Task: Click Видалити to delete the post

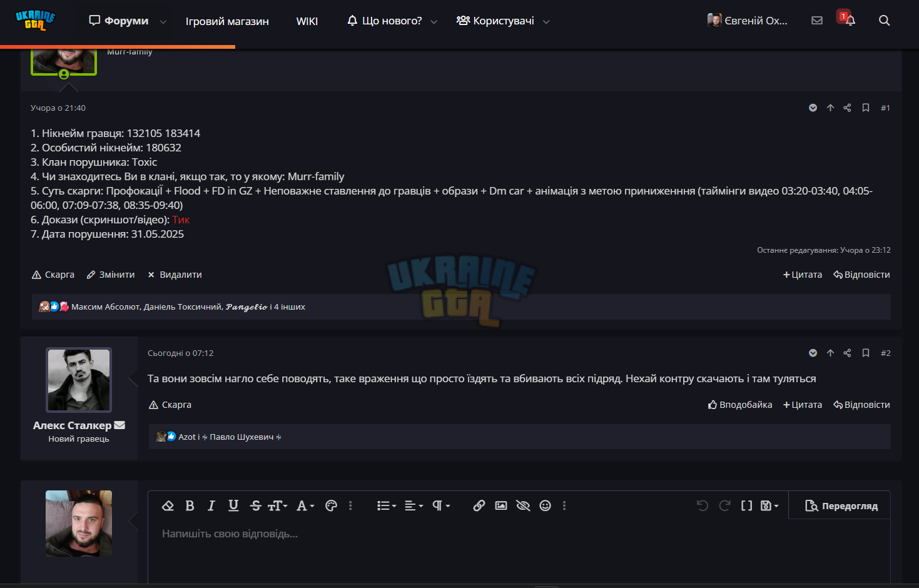Action: [x=175, y=275]
